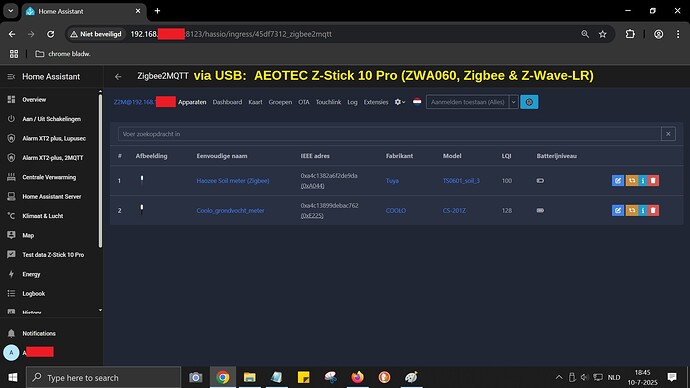Open File Explorer from taskbar
The height and width of the screenshot is (388, 690).
point(250,377)
